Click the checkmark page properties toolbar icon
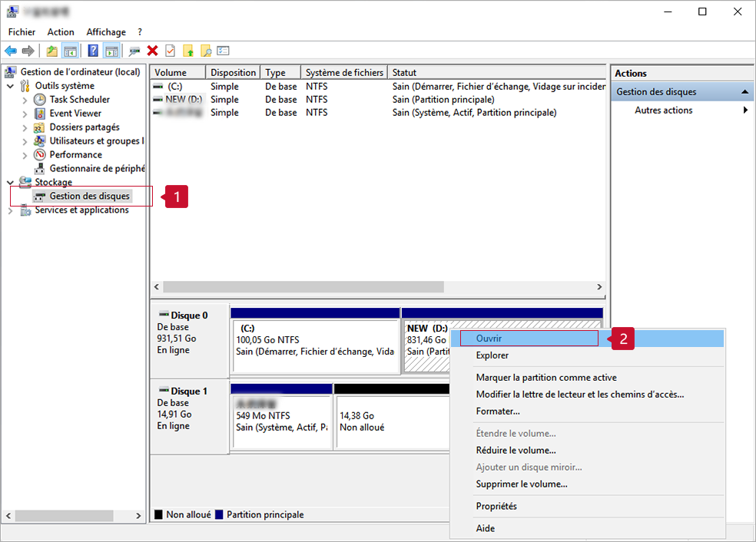The image size is (756, 542). click(x=170, y=51)
